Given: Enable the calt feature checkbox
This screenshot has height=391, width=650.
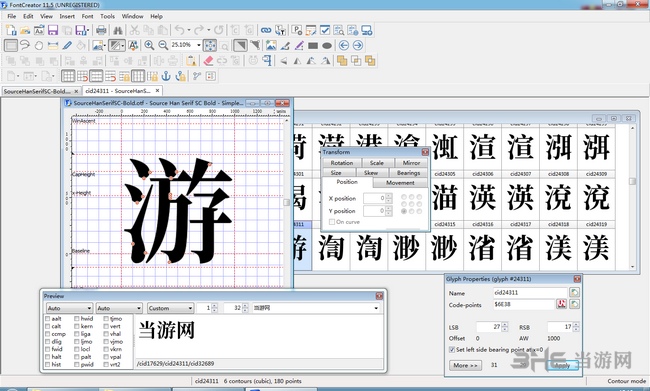Looking at the screenshot, I should [x=48, y=326].
